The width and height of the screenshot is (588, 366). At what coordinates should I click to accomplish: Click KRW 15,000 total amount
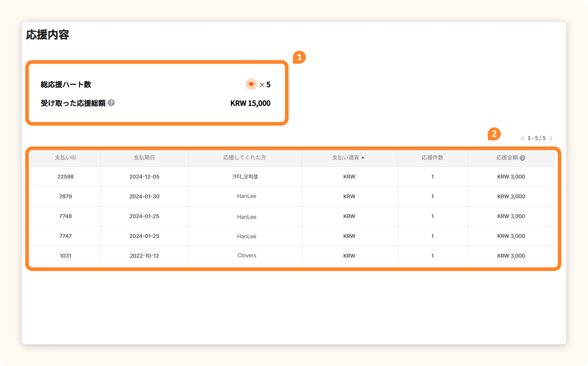click(x=250, y=103)
